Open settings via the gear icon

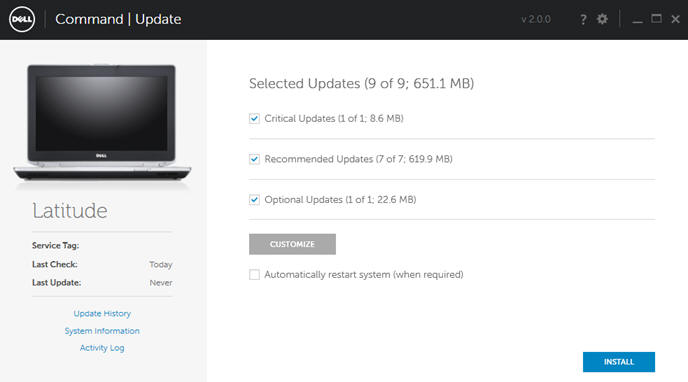click(602, 19)
